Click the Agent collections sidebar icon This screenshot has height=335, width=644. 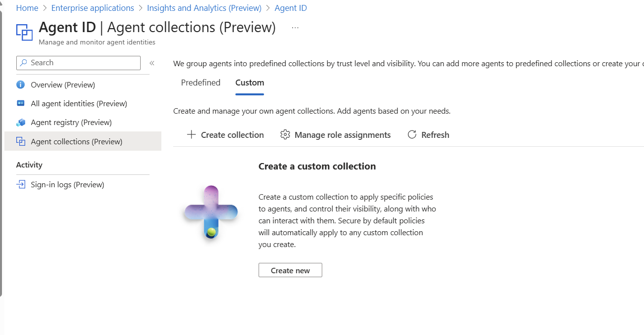pyautogui.click(x=21, y=141)
